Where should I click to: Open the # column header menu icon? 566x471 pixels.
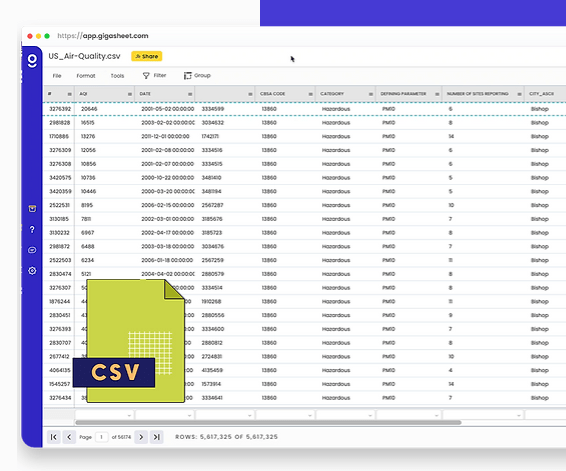point(70,94)
